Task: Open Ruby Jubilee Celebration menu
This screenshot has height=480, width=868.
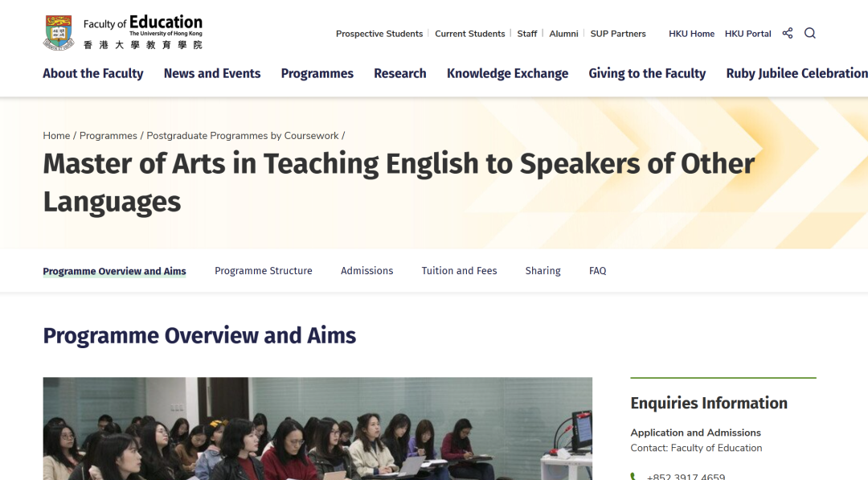Action: click(797, 74)
